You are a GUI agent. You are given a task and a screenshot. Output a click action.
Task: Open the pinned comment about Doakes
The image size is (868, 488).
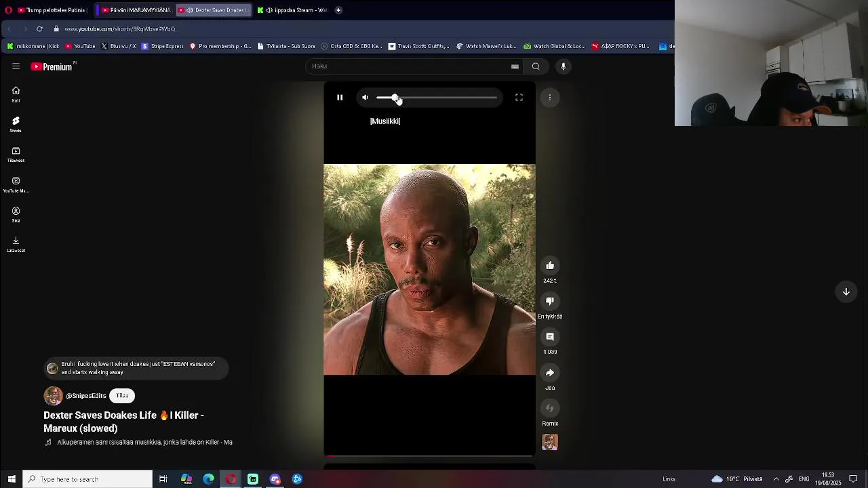point(136,368)
